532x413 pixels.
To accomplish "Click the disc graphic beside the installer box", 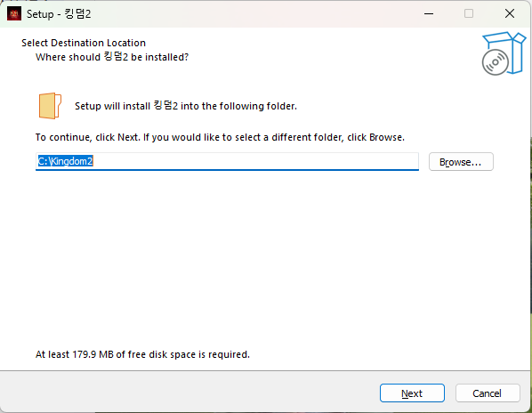I will (496, 62).
